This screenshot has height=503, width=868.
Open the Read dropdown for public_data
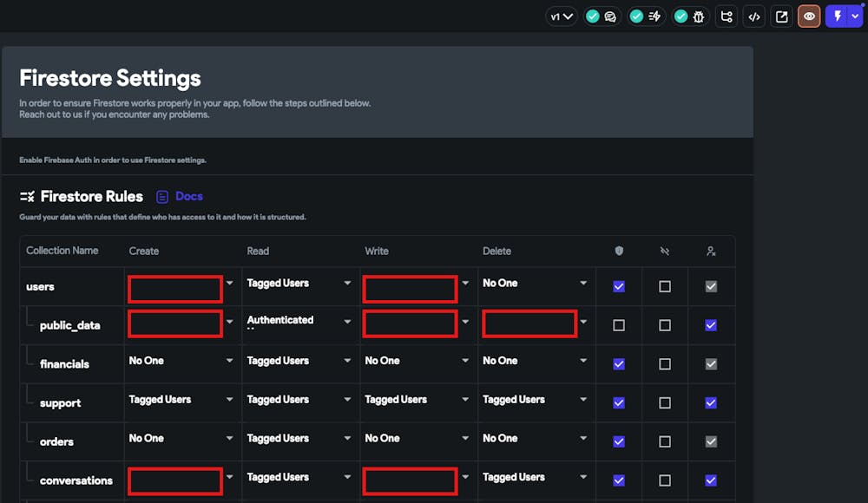(299, 322)
